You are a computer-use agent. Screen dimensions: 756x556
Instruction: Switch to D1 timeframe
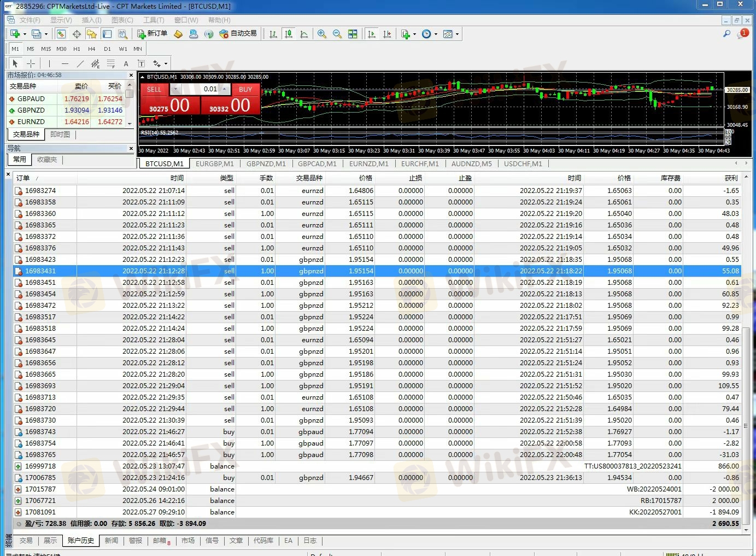pyautogui.click(x=107, y=49)
